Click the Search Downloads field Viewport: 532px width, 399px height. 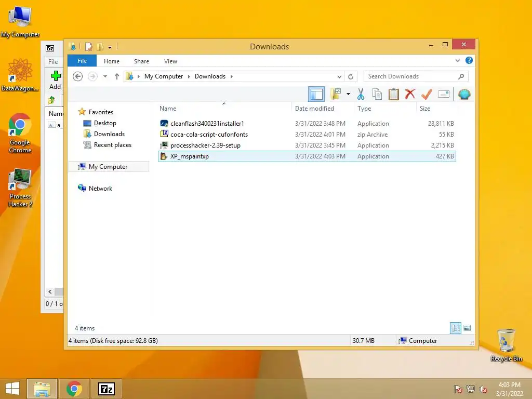tap(416, 76)
